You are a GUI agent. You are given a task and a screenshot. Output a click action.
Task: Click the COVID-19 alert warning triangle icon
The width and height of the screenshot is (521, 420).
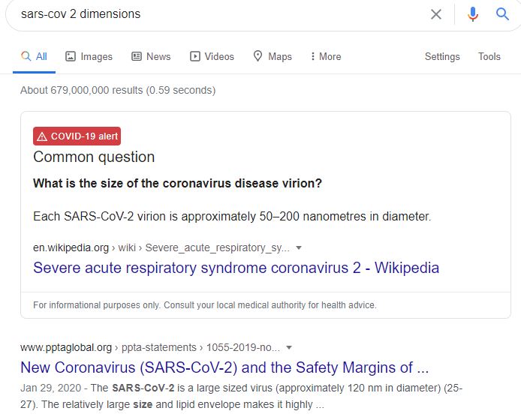[42, 136]
